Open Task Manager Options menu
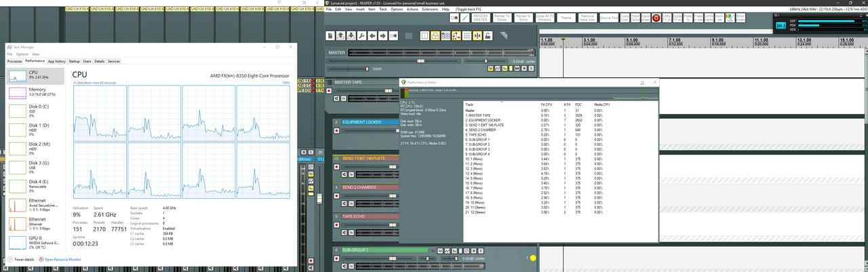Image resolution: width=868 pixels, height=272 pixels. coord(22,54)
